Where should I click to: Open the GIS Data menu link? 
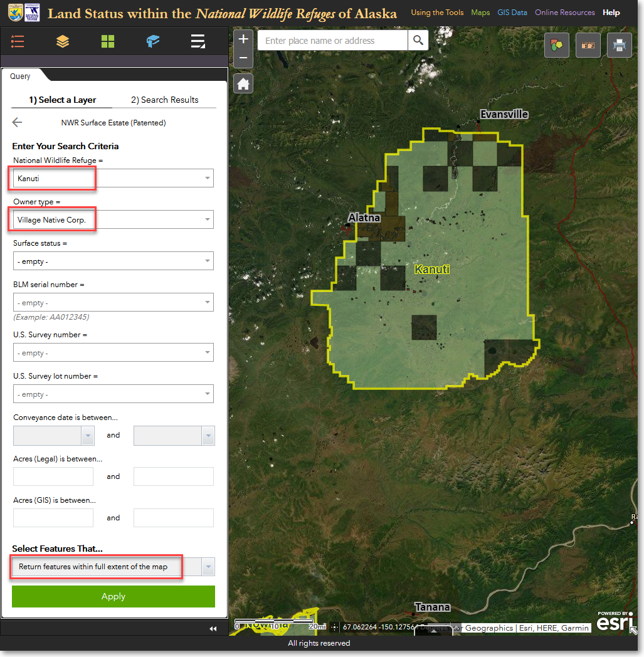click(x=512, y=13)
